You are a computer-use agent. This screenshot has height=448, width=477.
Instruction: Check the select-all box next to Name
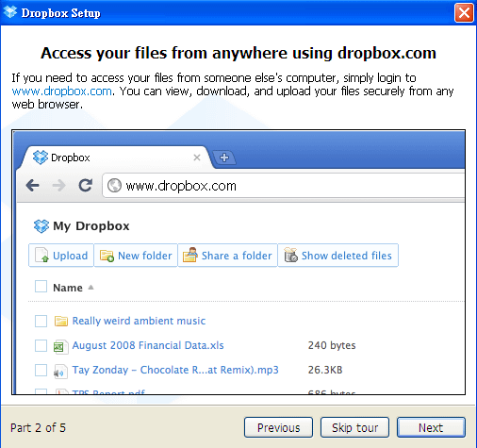(x=41, y=287)
